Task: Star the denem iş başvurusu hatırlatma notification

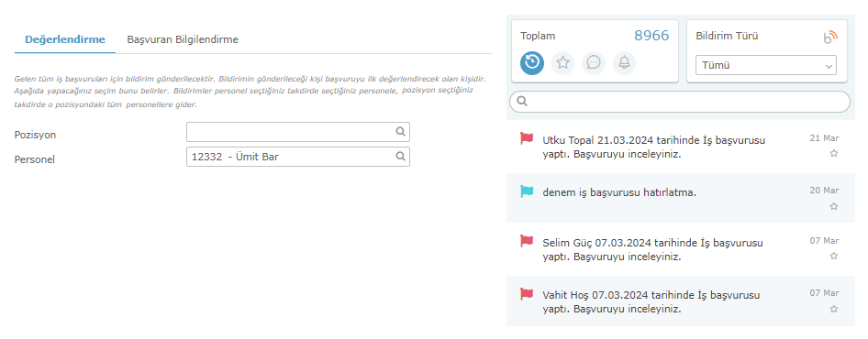Action: click(834, 206)
